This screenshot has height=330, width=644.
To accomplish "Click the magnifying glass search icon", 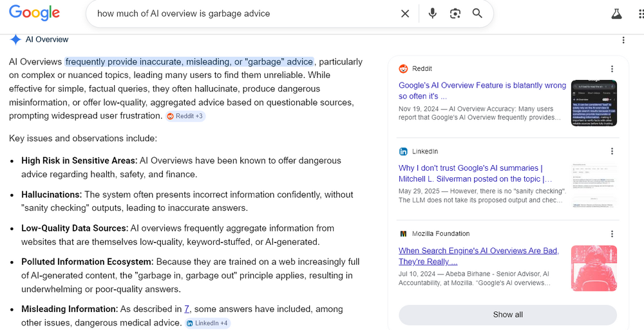I will pyautogui.click(x=477, y=13).
